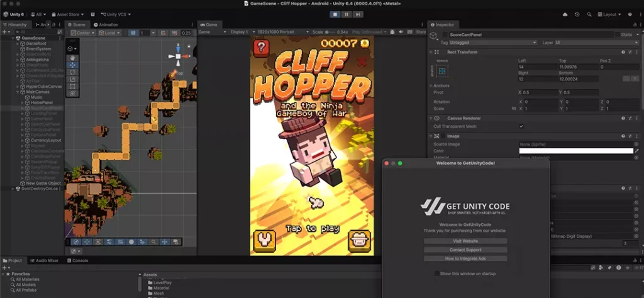Select the Scale tool in Scene toolbar

72,79
